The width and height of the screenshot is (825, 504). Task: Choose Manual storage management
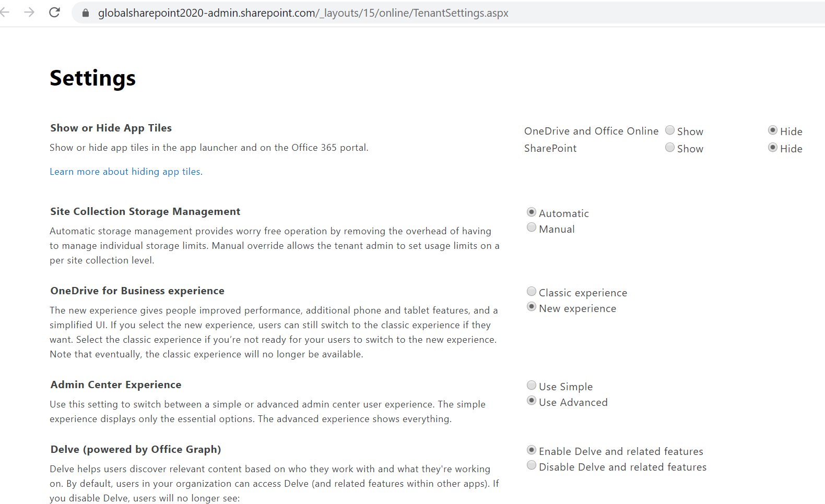[532, 227]
